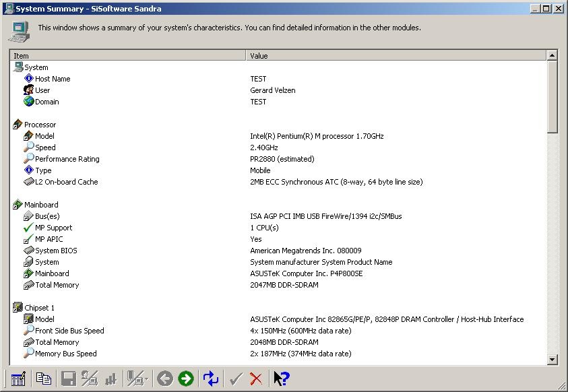Click the Item column header
568x392 pixels.
point(128,55)
